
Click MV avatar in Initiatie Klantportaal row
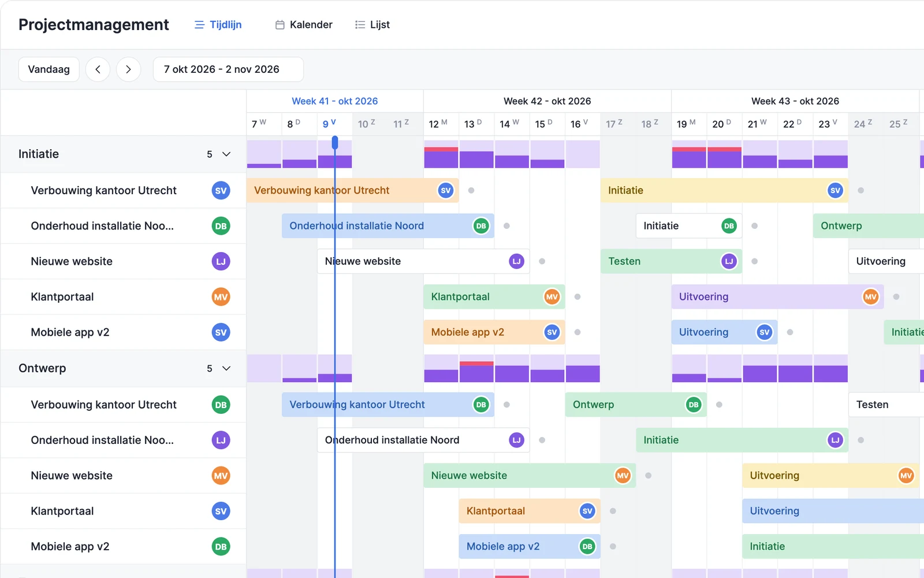click(221, 297)
